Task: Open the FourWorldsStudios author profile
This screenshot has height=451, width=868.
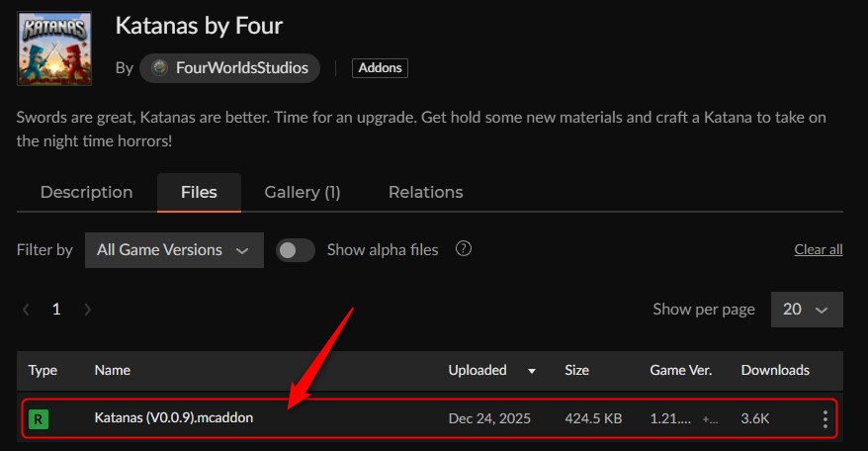Action: pyautogui.click(x=241, y=68)
